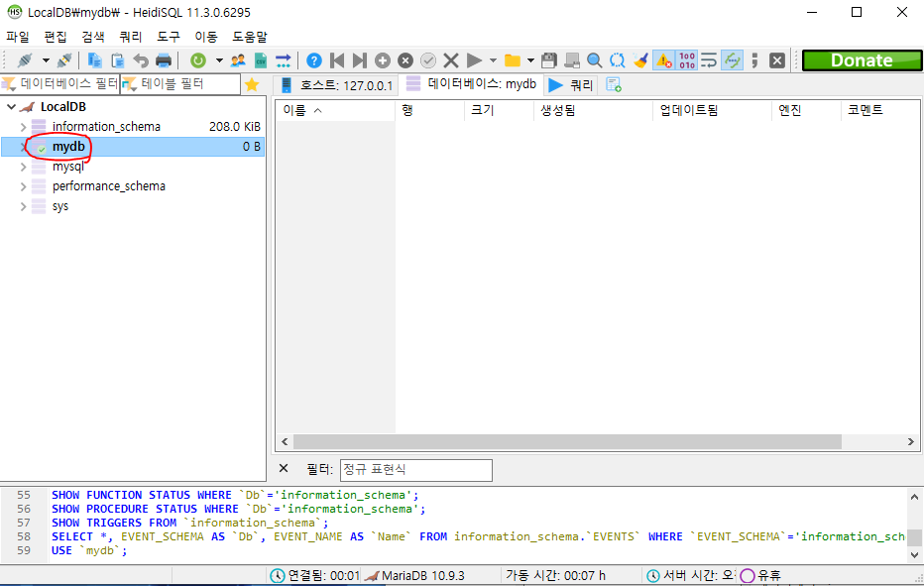Image resolution: width=924 pixels, height=586 pixels.
Task: Click the 테이블 필터 input field
Action: click(x=180, y=84)
